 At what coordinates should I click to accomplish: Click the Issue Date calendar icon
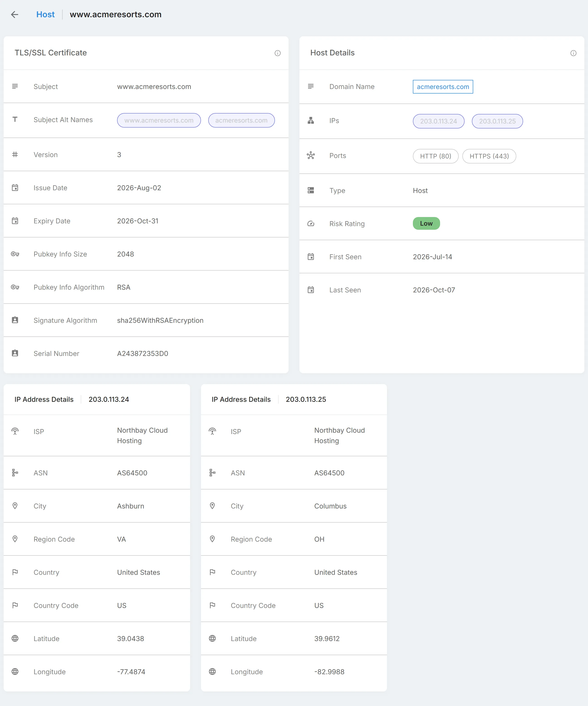pyautogui.click(x=15, y=188)
